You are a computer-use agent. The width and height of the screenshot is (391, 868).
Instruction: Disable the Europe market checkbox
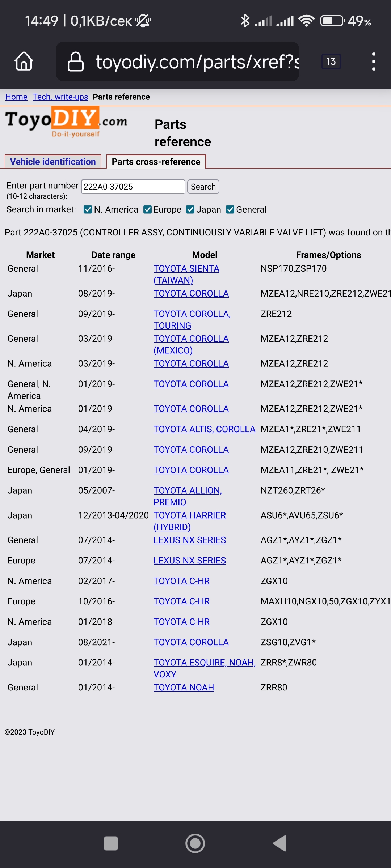tap(147, 209)
